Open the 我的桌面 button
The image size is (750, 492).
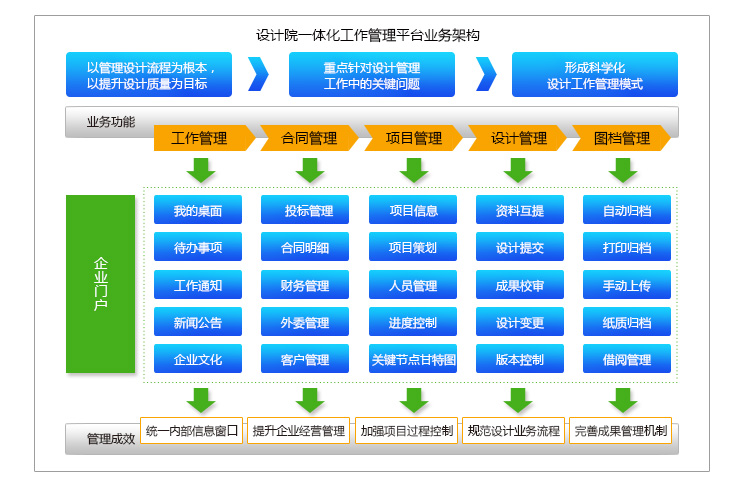coord(198,210)
